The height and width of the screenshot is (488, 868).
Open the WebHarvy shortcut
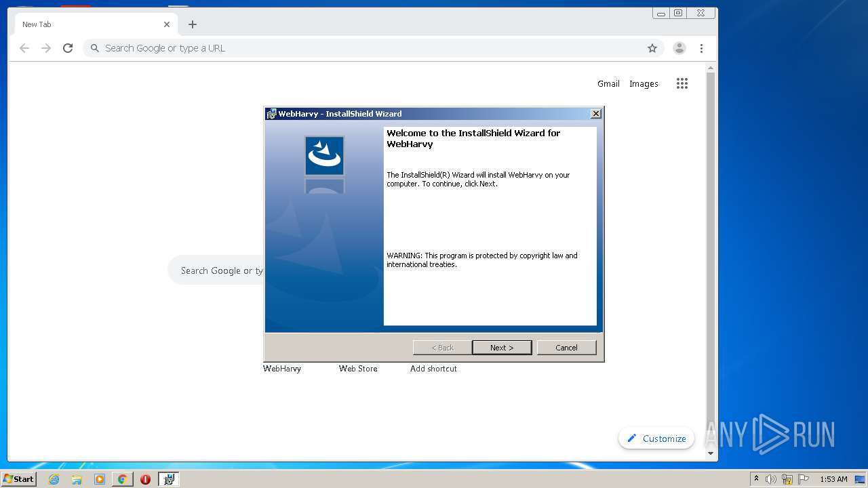pos(282,369)
